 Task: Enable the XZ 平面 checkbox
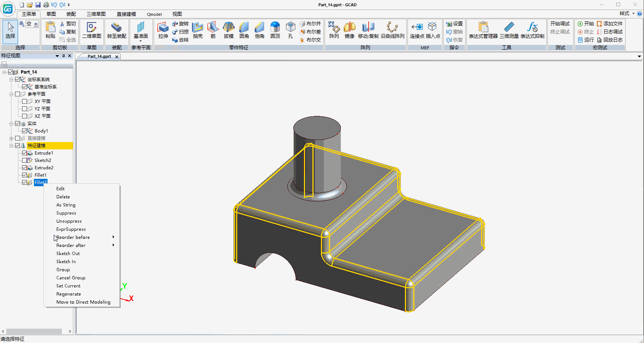25,116
